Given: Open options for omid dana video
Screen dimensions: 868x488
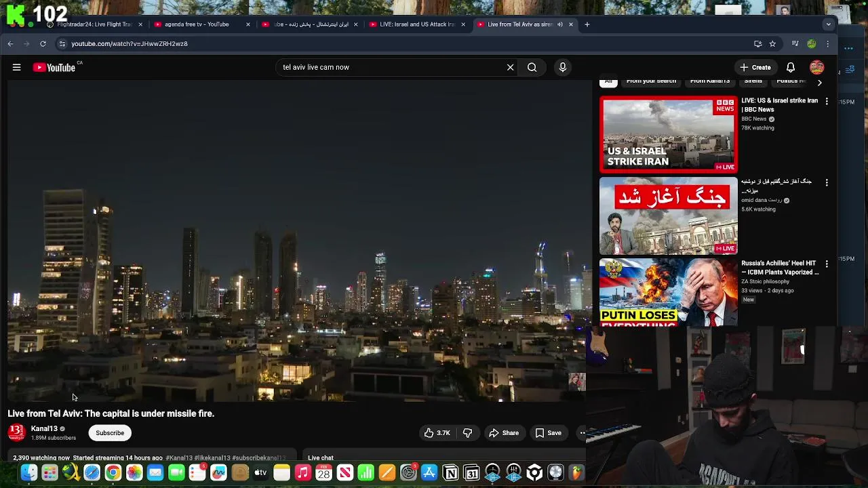Looking at the screenshot, I should coord(826,182).
